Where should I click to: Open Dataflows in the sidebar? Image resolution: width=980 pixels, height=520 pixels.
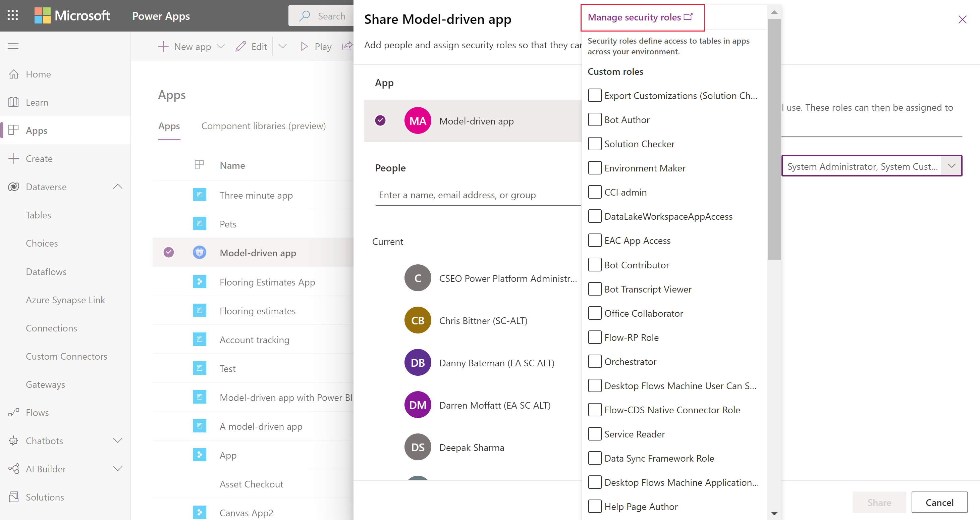click(46, 271)
